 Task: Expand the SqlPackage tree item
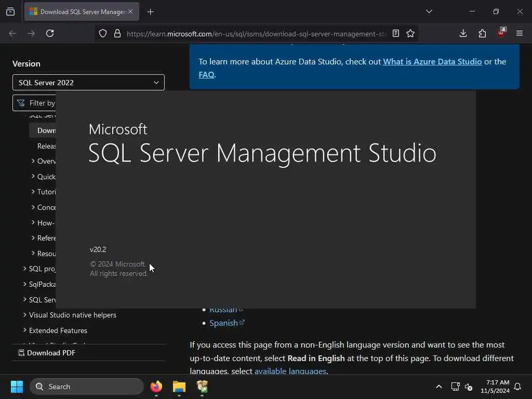pos(25,284)
